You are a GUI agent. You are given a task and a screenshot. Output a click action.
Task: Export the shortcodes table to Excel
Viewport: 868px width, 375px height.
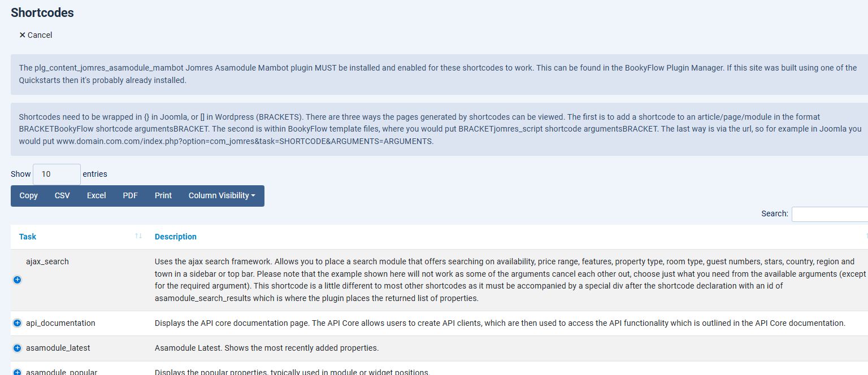96,195
